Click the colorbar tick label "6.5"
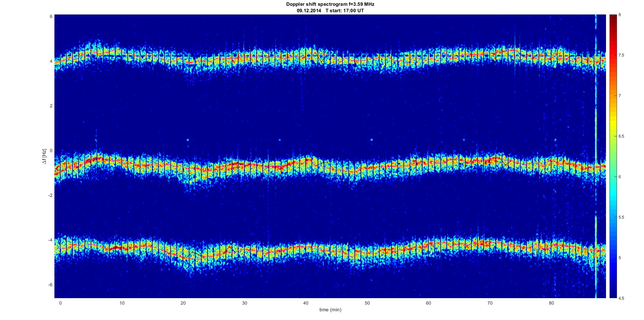The height and width of the screenshot is (320, 644). pos(621,136)
